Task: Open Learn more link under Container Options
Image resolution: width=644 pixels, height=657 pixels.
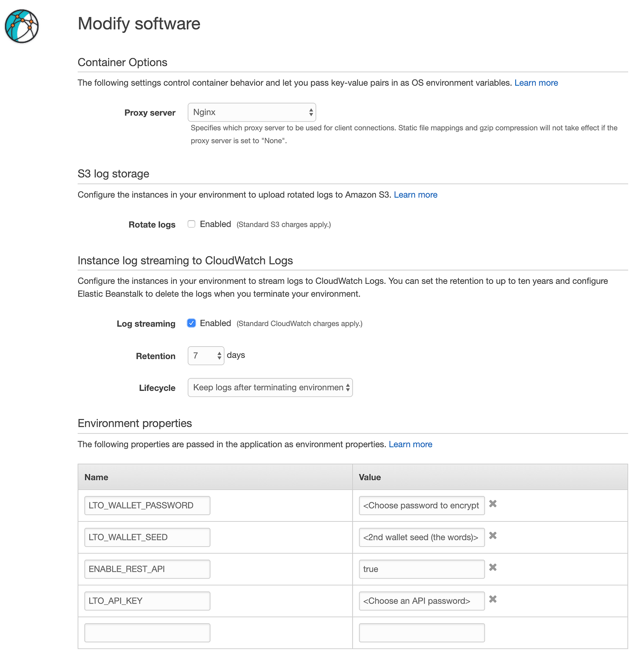Action: [536, 83]
